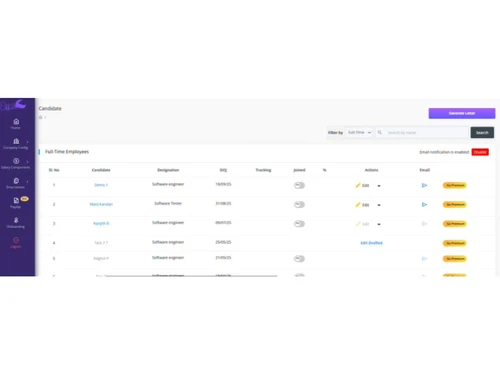
Task: Click the moon logo at the sidebar top
Action: (x=20, y=104)
